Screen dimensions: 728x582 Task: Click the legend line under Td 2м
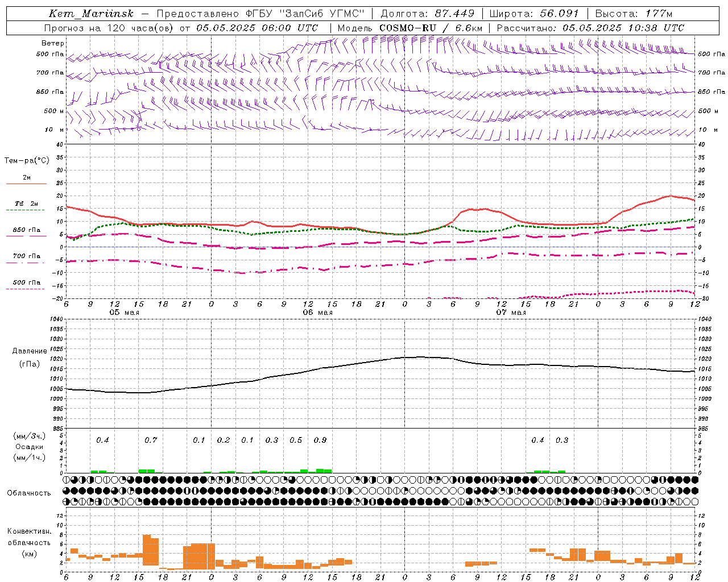[25, 210]
